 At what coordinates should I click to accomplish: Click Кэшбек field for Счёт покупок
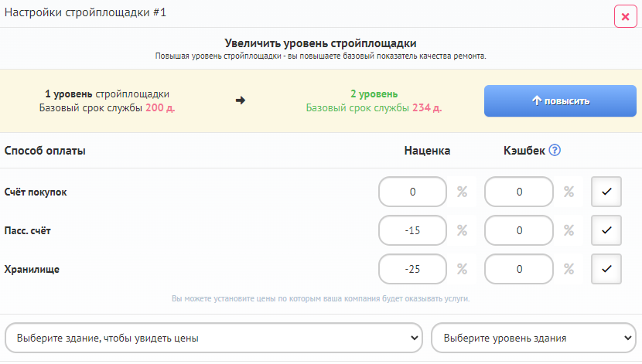point(518,192)
